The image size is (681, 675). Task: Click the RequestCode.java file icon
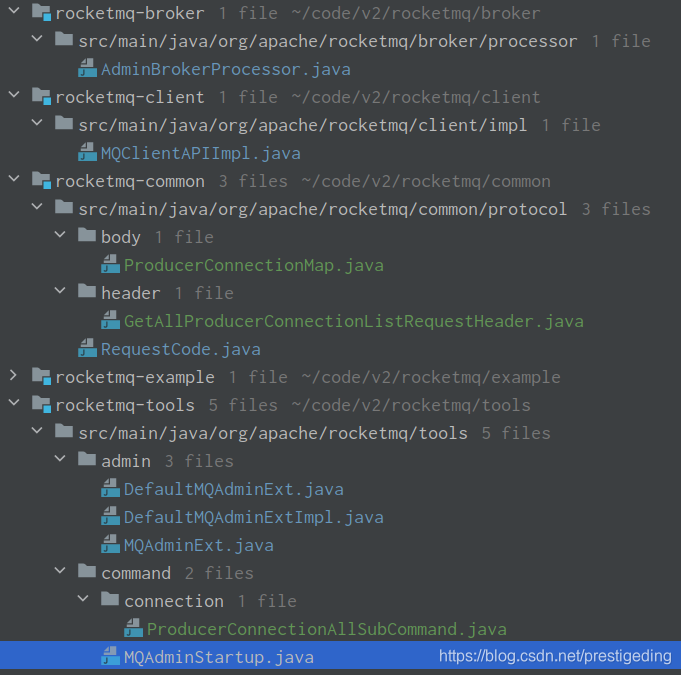[x=87, y=348]
